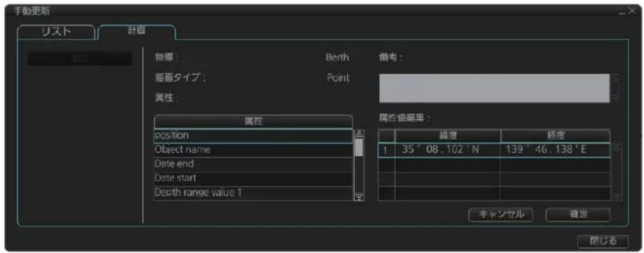Edit longitude cell 139° 46.138' E
This screenshot has width=644, height=253.
pyautogui.click(x=555, y=151)
